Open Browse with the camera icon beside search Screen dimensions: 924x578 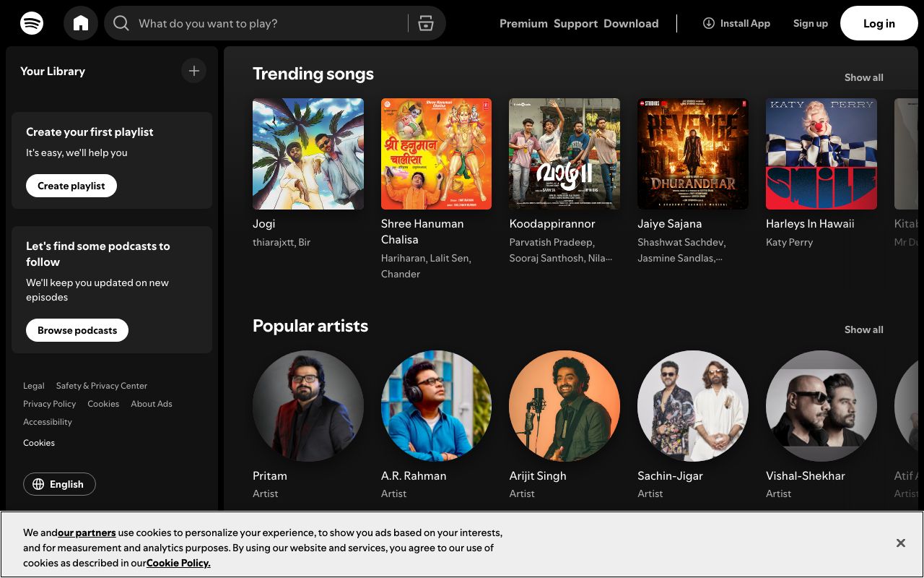(x=426, y=23)
